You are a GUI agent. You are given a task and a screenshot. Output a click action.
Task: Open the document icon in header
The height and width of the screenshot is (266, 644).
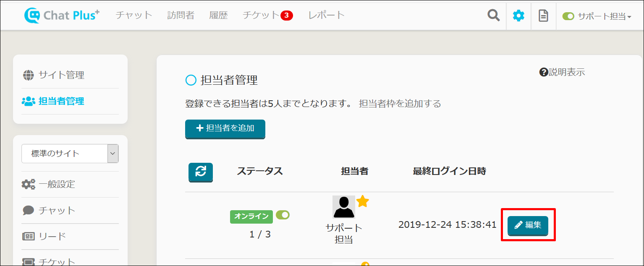pos(544,16)
